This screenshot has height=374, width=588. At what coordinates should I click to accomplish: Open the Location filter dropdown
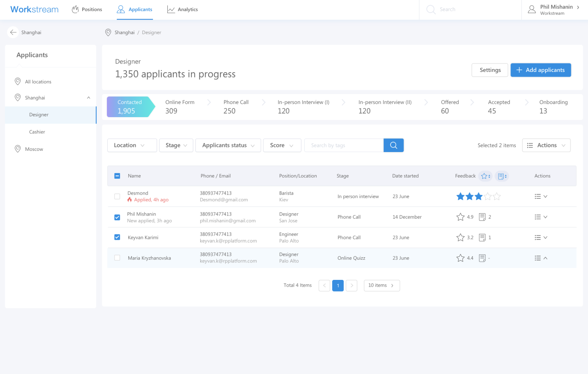click(132, 145)
